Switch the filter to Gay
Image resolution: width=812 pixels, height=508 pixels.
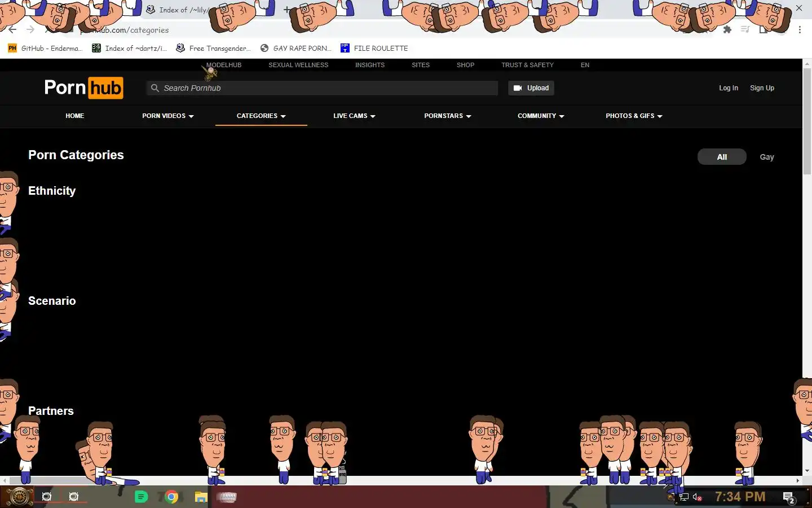click(x=767, y=157)
